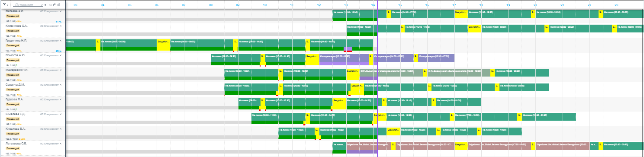Select employee Грудинина Н.П.

[x=16, y=41]
